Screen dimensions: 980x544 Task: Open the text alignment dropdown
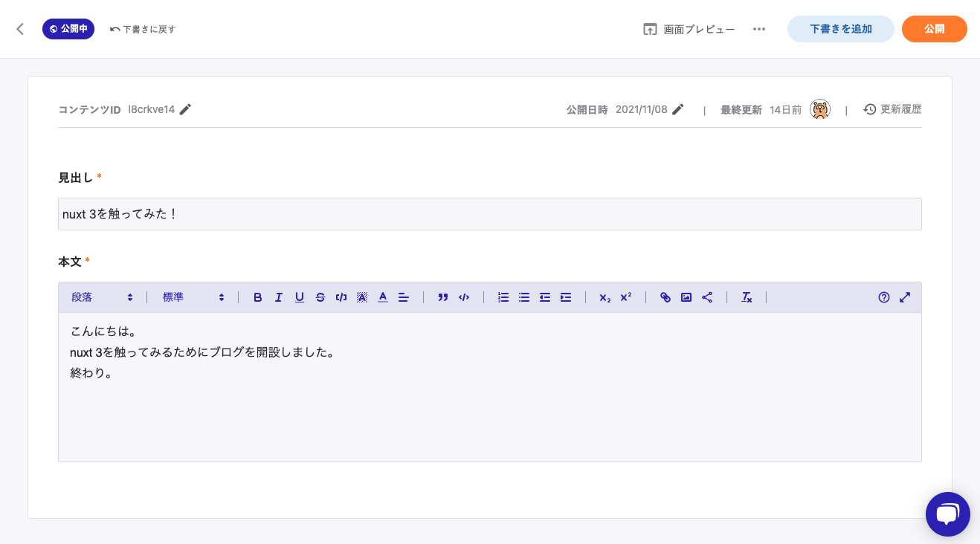(x=404, y=297)
